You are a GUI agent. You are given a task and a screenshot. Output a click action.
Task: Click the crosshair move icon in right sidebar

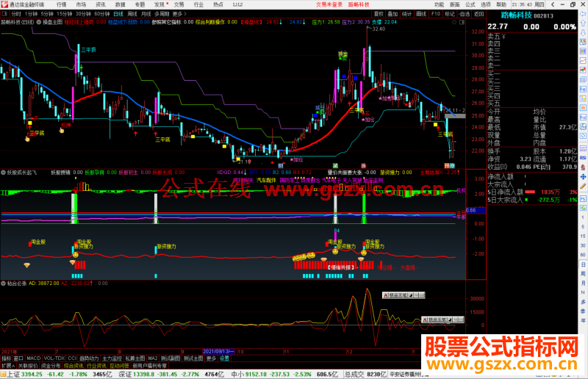point(583,176)
